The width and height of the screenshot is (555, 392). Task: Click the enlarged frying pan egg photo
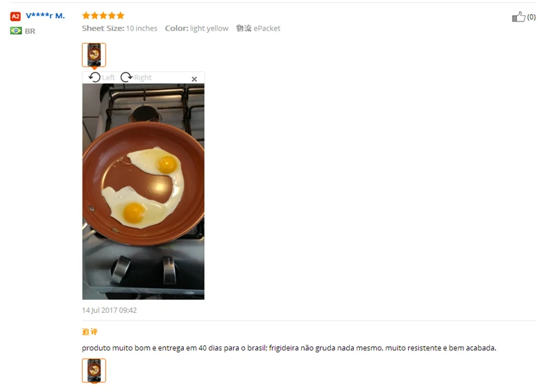coord(144,191)
